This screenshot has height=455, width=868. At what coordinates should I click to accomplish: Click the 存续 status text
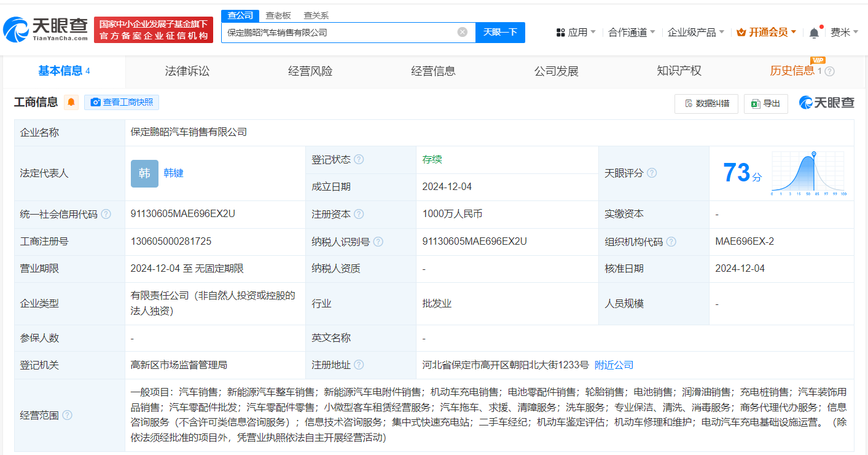point(432,159)
